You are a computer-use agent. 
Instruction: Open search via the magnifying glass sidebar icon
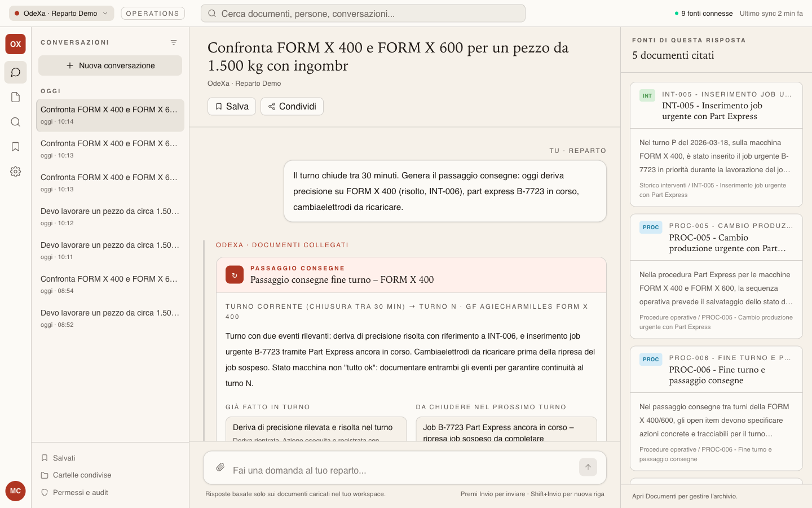(x=15, y=122)
